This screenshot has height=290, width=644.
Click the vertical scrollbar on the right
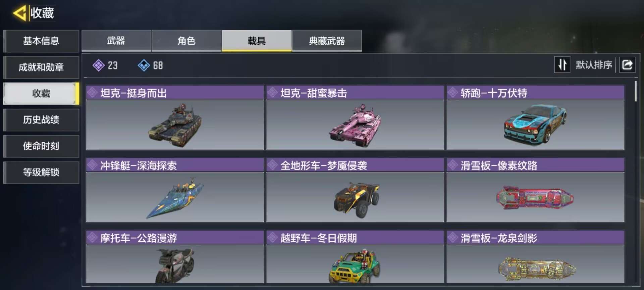(x=636, y=91)
